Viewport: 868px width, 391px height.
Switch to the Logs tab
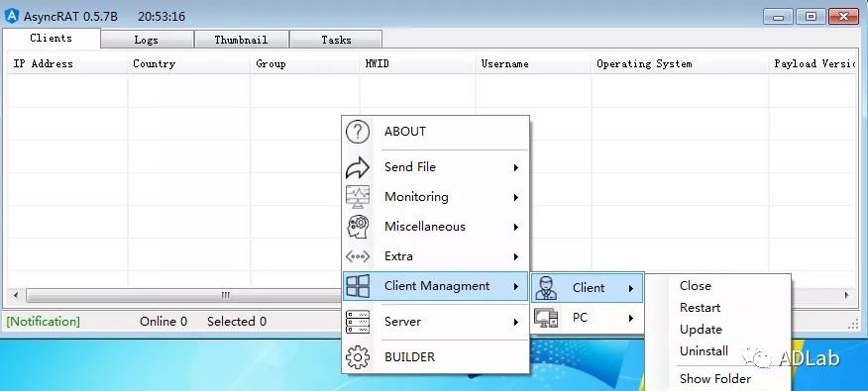[x=147, y=40]
